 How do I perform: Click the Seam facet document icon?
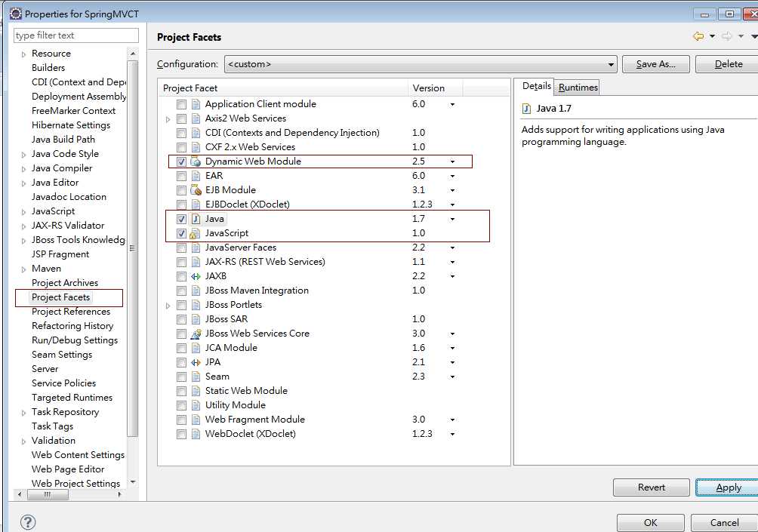click(196, 377)
